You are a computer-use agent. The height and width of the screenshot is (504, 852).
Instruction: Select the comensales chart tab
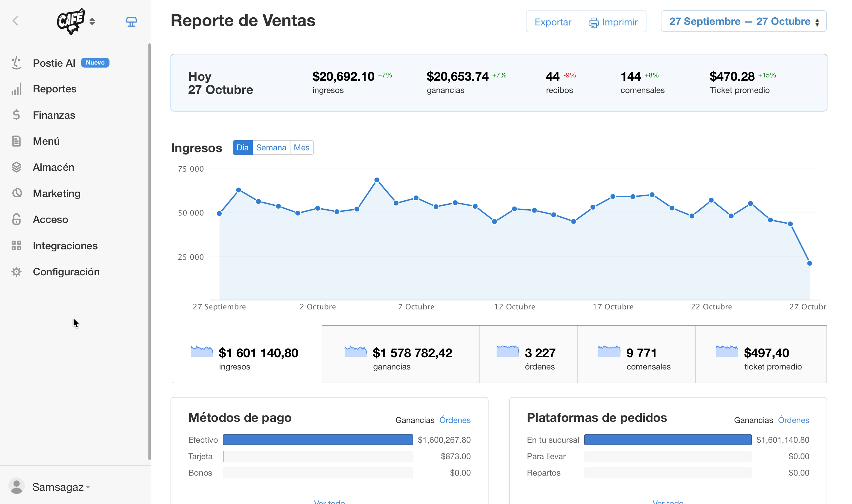pos(636,354)
